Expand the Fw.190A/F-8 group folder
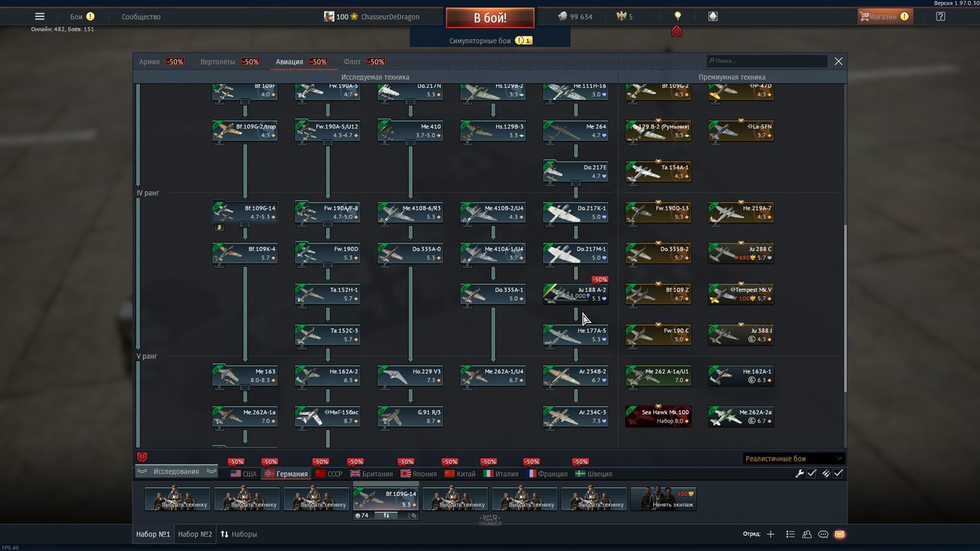Screen dimensions: 980x551 [x=328, y=225]
